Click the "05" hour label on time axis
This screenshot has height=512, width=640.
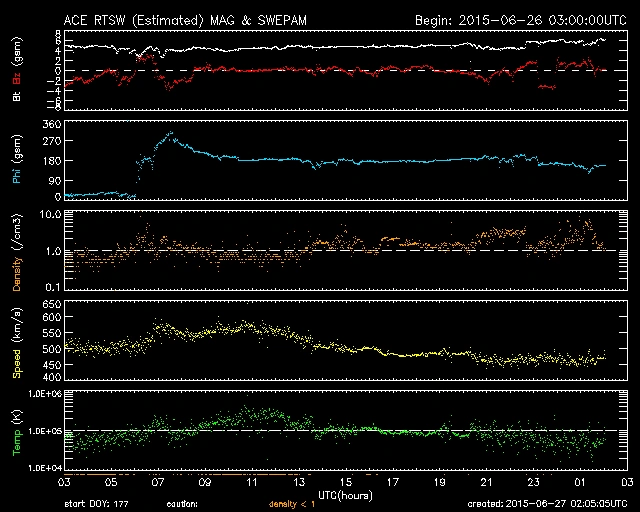click(111, 482)
